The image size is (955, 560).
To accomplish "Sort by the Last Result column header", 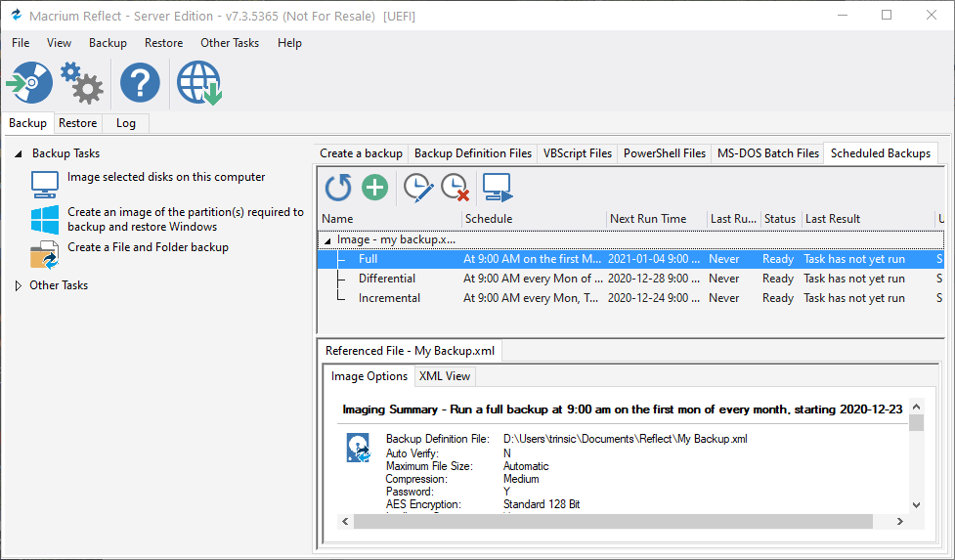I will [868, 219].
